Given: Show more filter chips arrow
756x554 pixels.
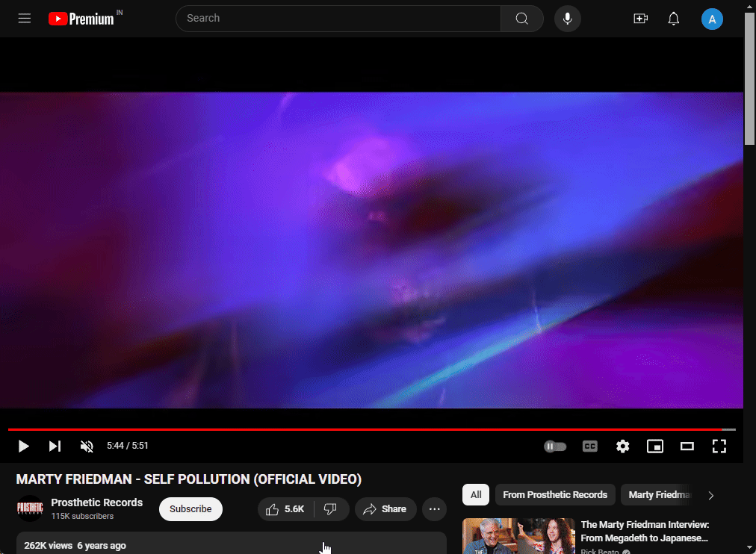Looking at the screenshot, I should click(x=710, y=495).
